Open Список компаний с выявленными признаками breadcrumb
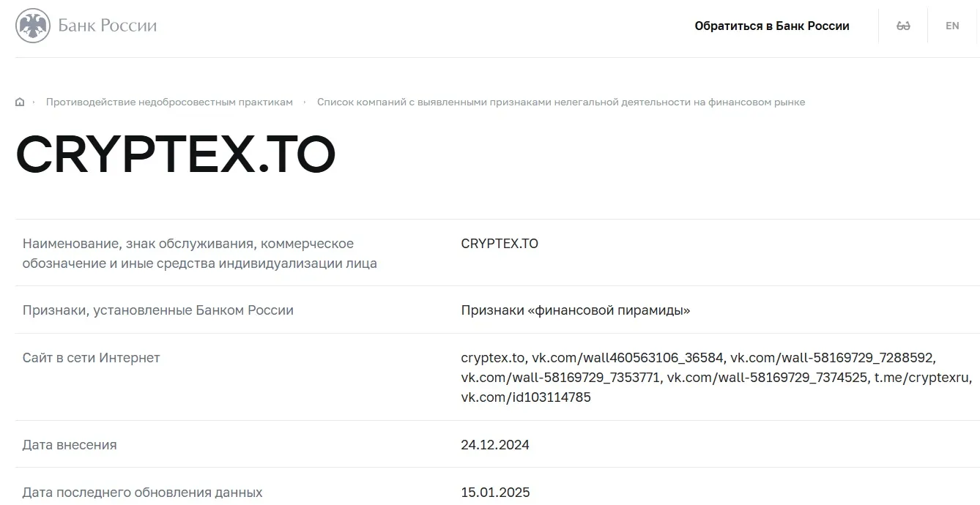 (561, 102)
